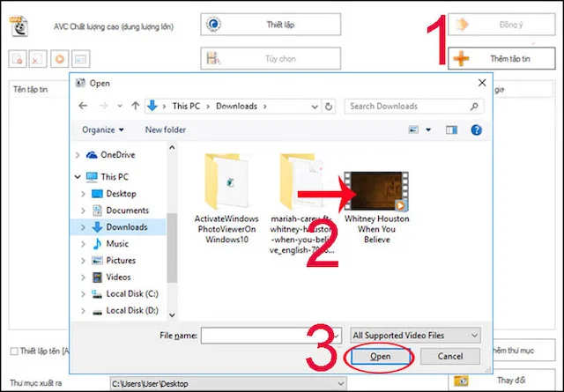Viewport: 564px width, 392px height.
Task: Click Downloads in the address bar
Action: point(236,106)
